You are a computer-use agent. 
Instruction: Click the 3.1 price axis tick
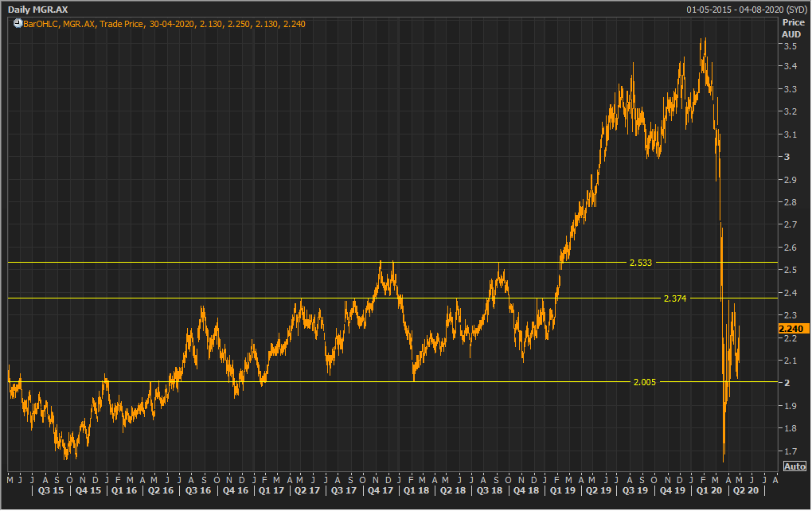(x=791, y=135)
